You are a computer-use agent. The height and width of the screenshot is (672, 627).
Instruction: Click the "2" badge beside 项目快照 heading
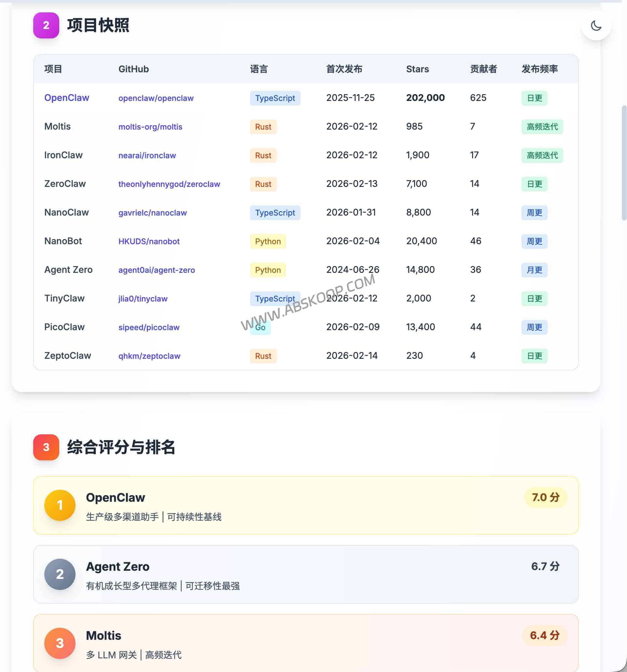pyautogui.click(x=46, y=25)
